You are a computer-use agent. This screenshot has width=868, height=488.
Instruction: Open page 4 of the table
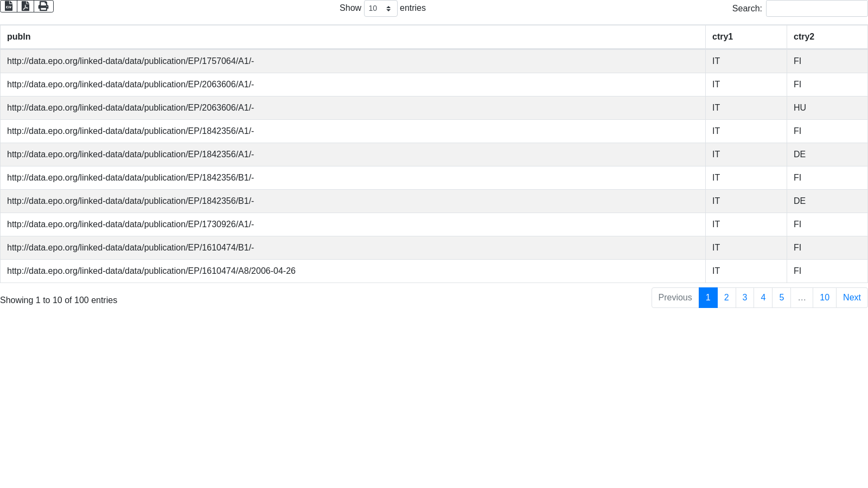[x=763, y=298]
